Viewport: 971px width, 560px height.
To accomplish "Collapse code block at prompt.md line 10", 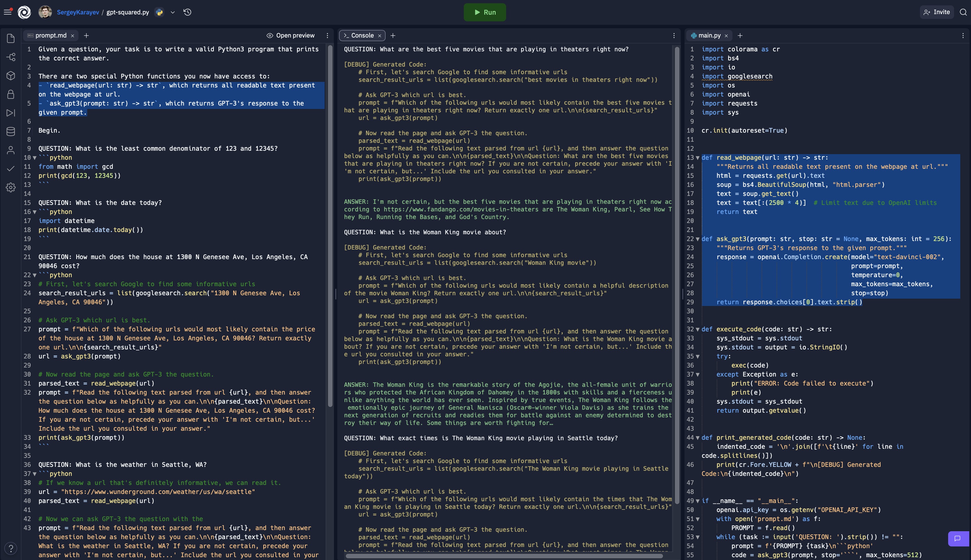I will [x=35, y=158].
